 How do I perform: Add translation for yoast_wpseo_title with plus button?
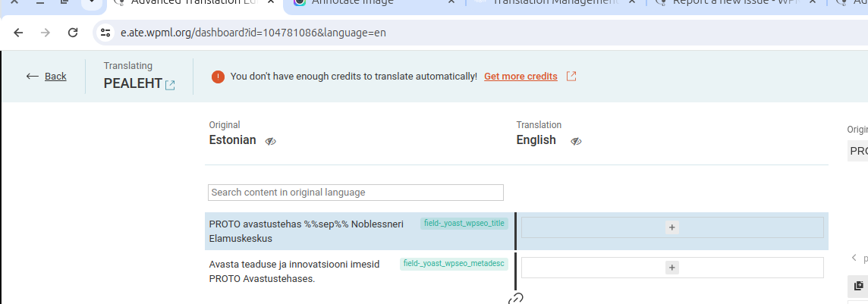click(x=672, y=227)
